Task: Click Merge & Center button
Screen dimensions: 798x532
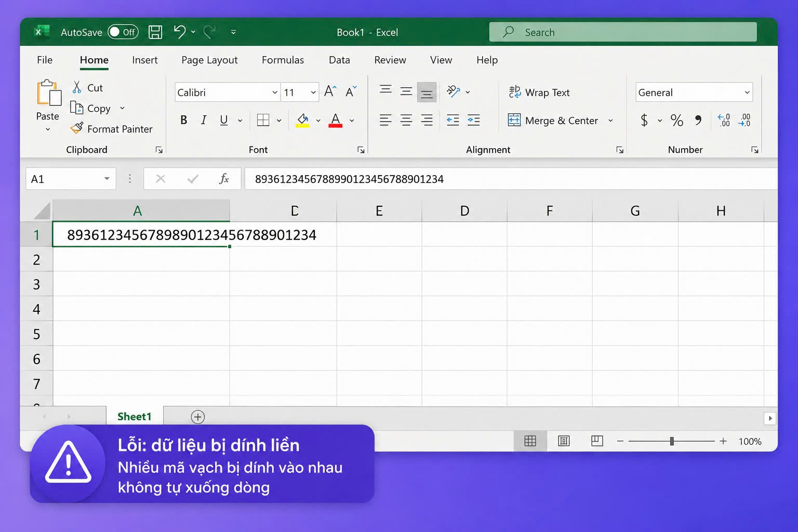Action: tap(553, 120)
